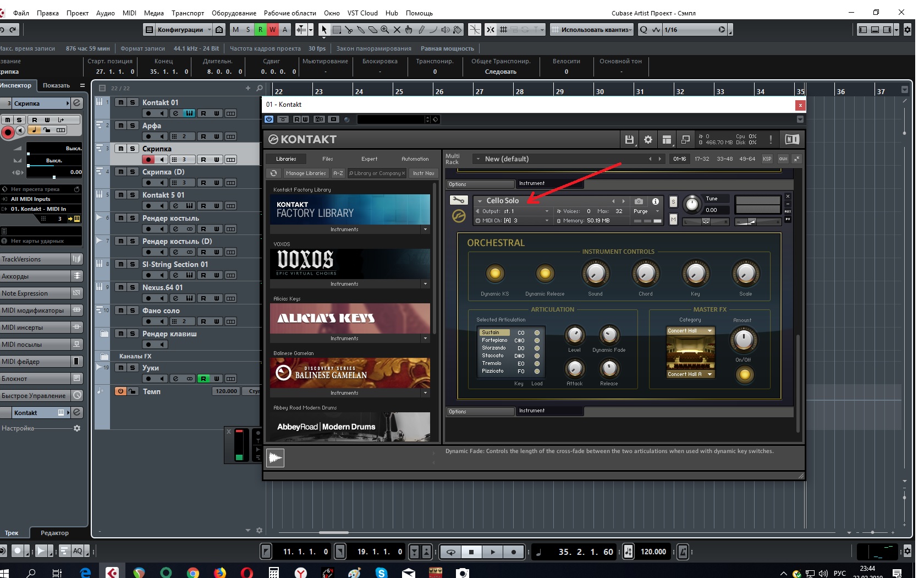Select the Eraser tool in Cubase toolbar
This screenshot has width=924, height=578.
coord(373,30)
